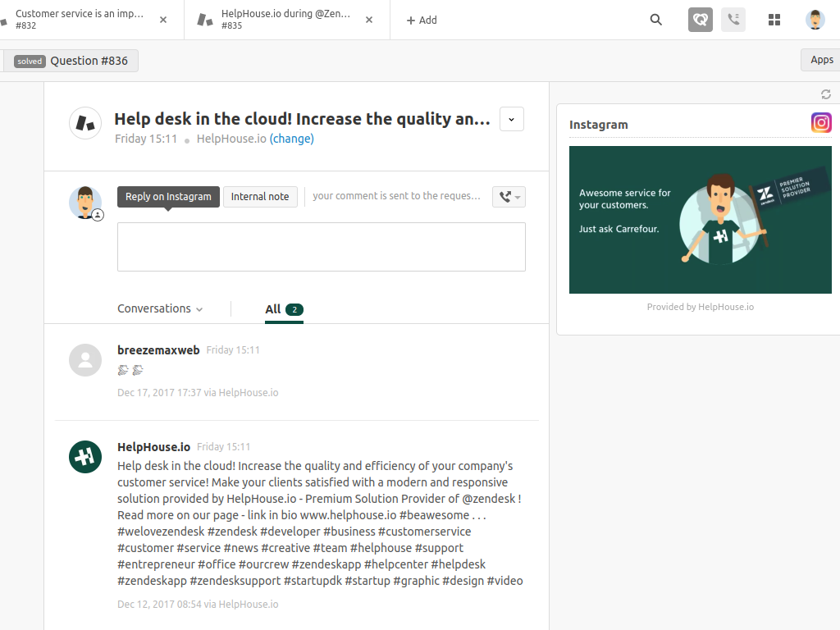Open the Zendesk chat status icon
The image size is (840, 630).
[700, 20]
